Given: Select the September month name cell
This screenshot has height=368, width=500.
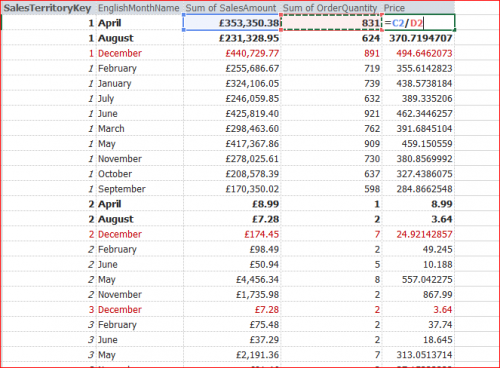Looking at the screenshot, I should tap(139, 189).
